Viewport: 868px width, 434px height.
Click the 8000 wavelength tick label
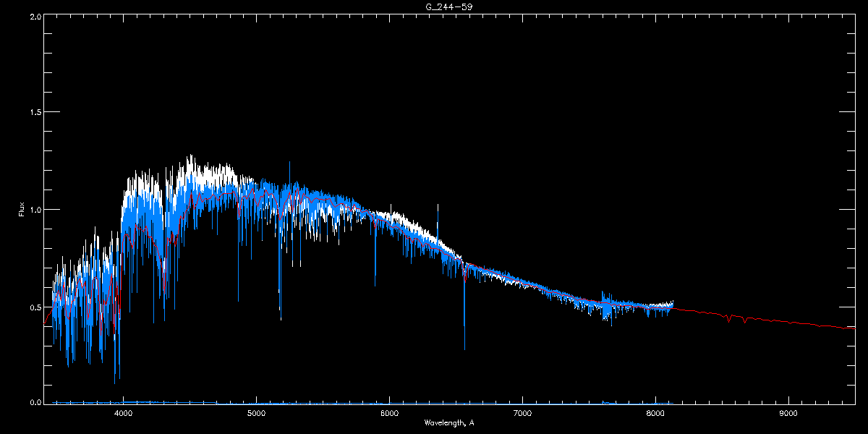655,414
